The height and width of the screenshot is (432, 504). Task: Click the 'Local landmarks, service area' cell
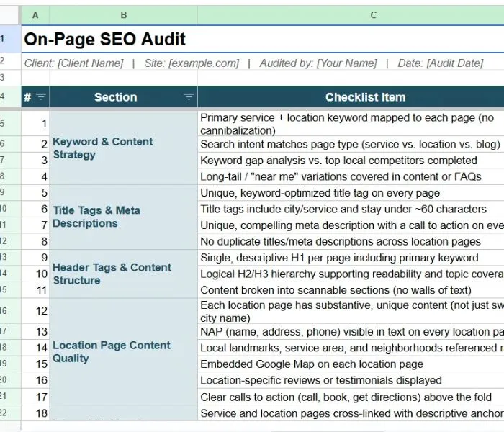(x=351, y=348)
